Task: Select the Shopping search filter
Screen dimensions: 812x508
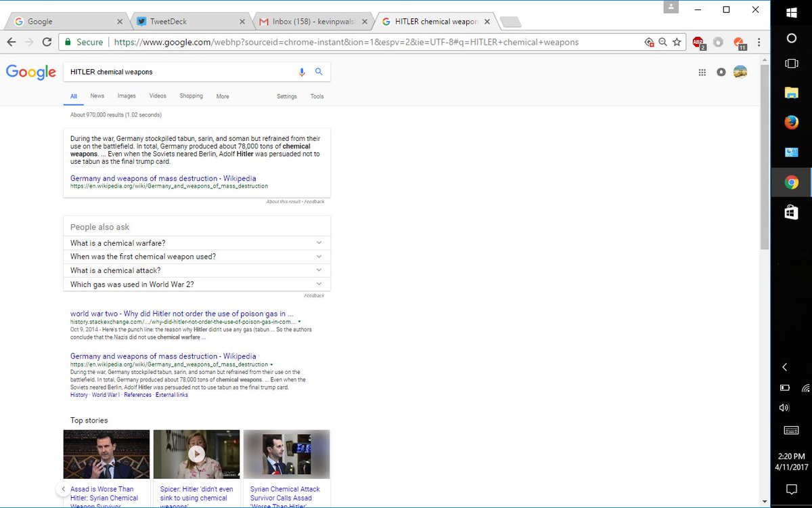Action: click(191, 96)
